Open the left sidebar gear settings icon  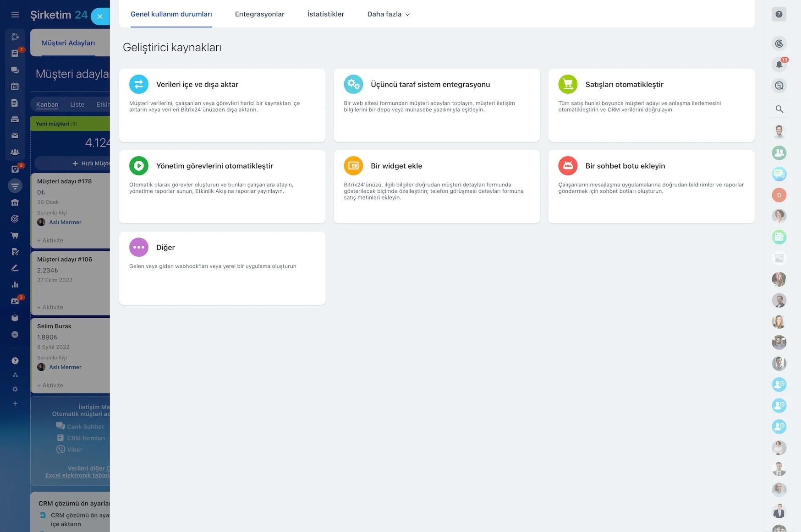click(x=15, y=389)
